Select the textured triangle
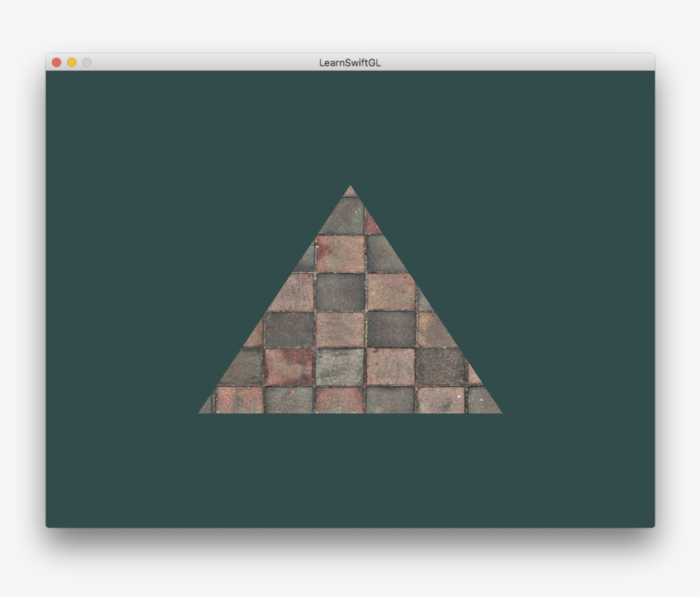This screenshot has width=700, height=597. pyautogui.click(x=350, y=342)
